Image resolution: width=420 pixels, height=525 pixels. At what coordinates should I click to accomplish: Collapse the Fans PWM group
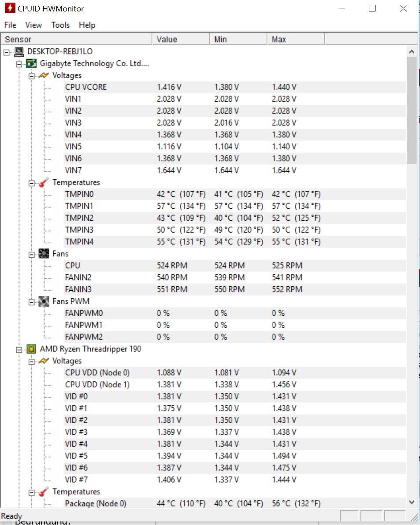[31, 302]
